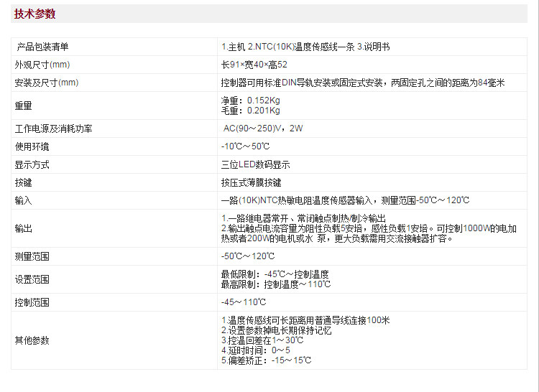Select the 工作电源及消耗功率 label
The image size is (539, 392).
(x=53, y=129)
